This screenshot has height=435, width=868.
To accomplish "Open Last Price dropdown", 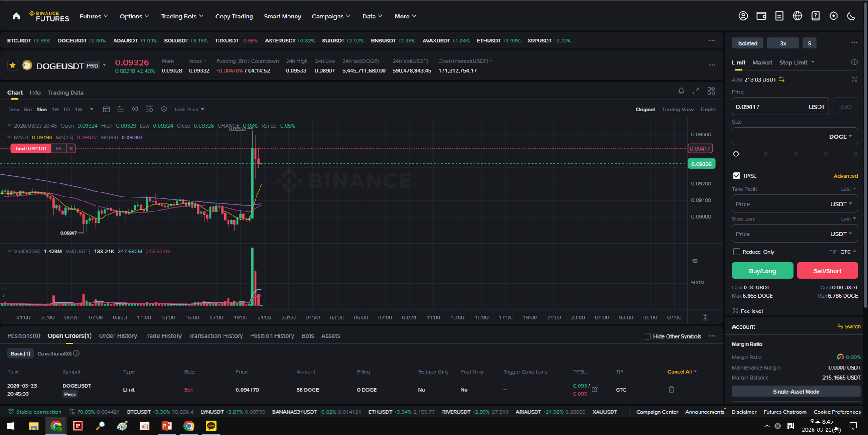I will pos(190,109).
